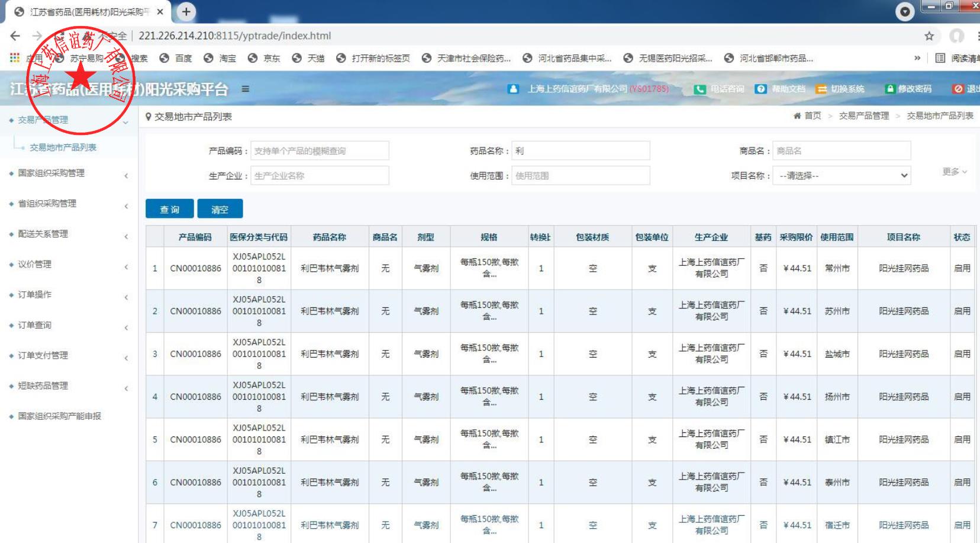
Task: Focus the 使用范围 input field
Action: point(581,176)
